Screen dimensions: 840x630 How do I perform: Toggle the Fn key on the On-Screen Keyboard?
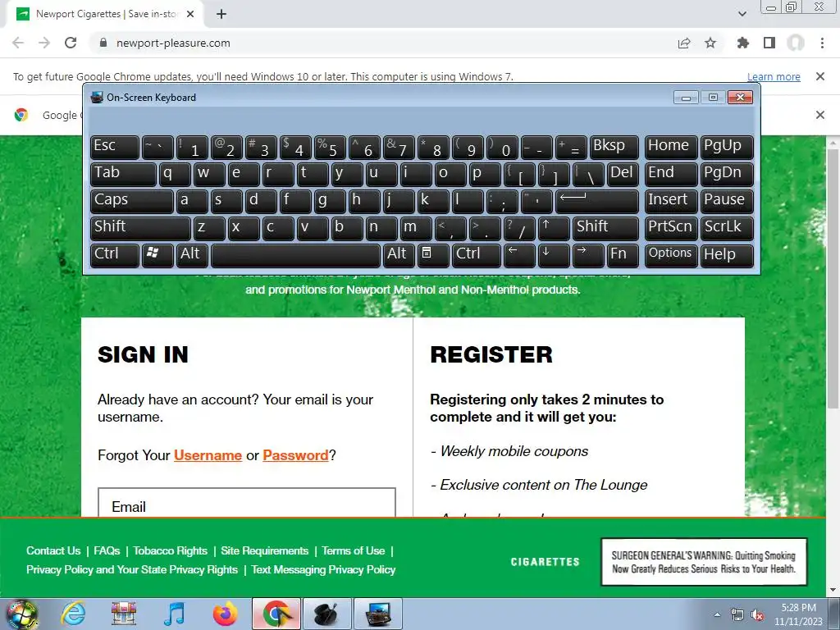622,254
